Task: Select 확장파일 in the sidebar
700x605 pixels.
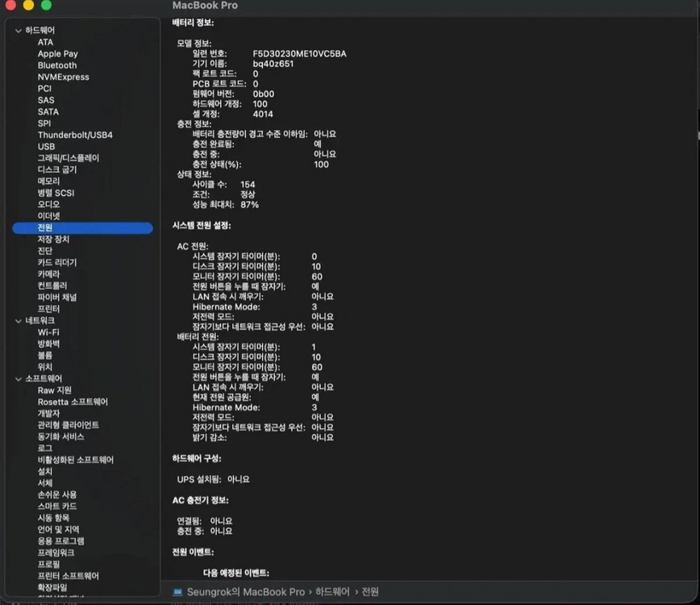Action: [x=52, y=587]
